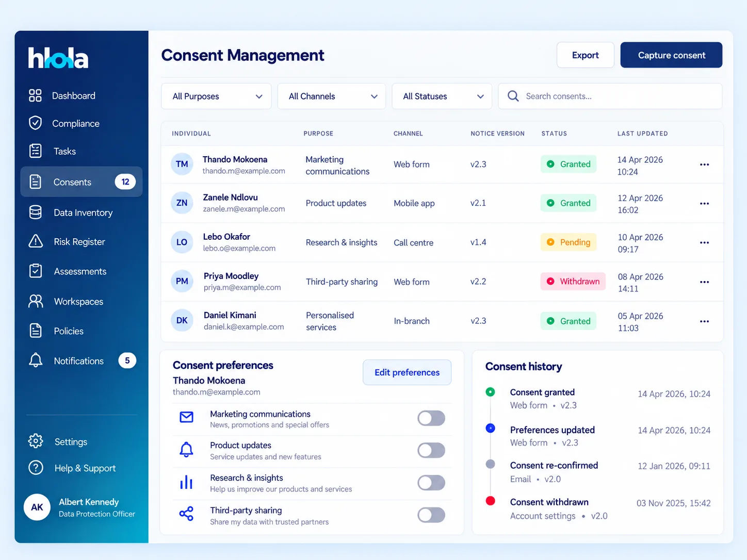Click the Compliance shield icon

click(x=35, y=123)
